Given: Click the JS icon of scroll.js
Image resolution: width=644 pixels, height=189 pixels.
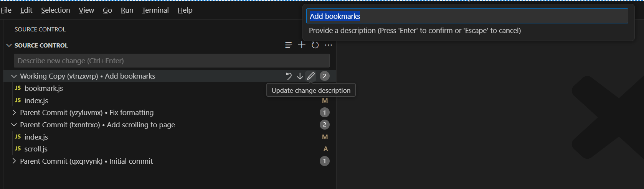Looking at the screenshot, I should click(x=18, y=149).
